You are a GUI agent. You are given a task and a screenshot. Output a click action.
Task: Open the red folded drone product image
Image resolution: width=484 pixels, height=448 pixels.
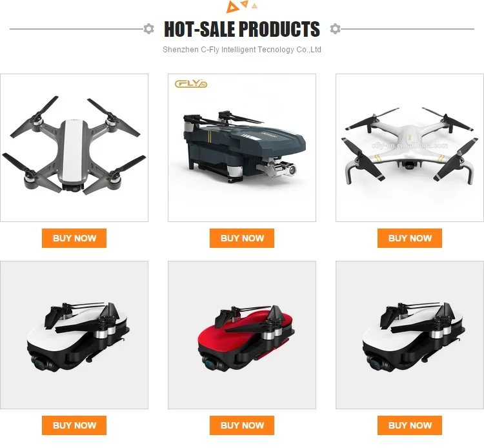[x=242, y=335]
